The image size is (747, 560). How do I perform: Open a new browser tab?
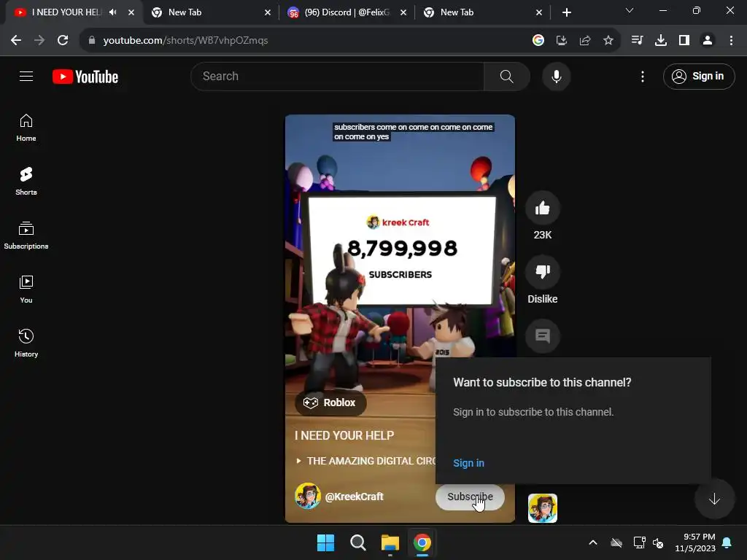pos(566,12)
